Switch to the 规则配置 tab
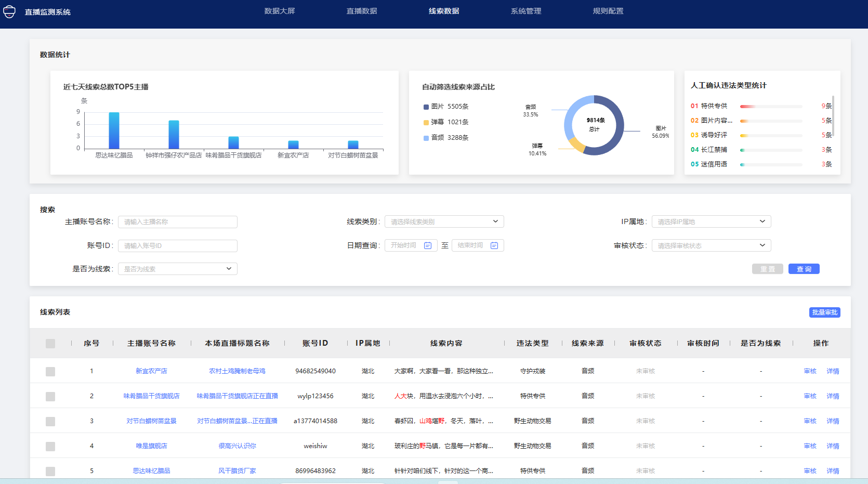Screen dimensions: 868x484 click(x=608, y=11)
